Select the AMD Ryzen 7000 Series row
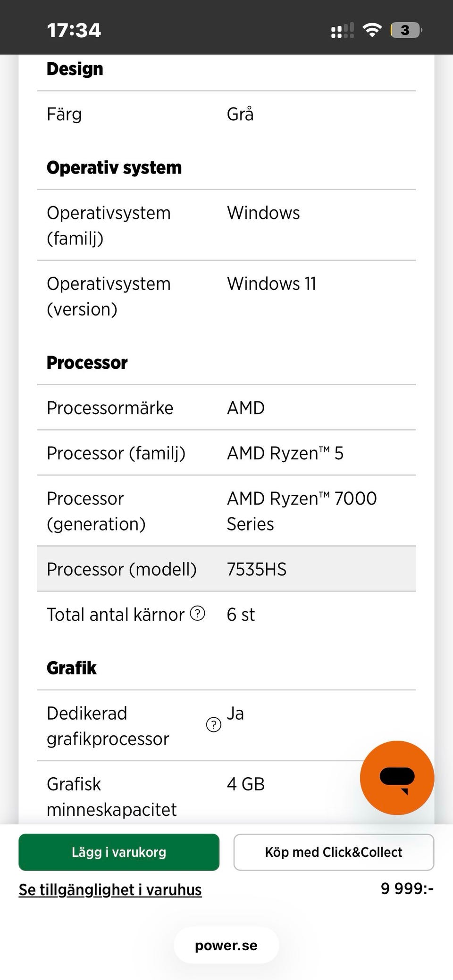 226,511
